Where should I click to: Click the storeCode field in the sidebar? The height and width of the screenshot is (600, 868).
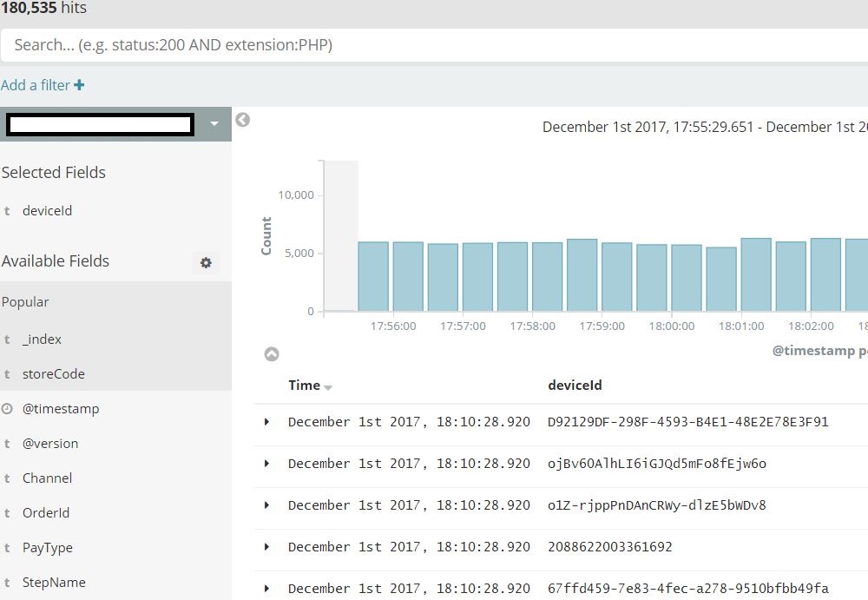(54, 374)
